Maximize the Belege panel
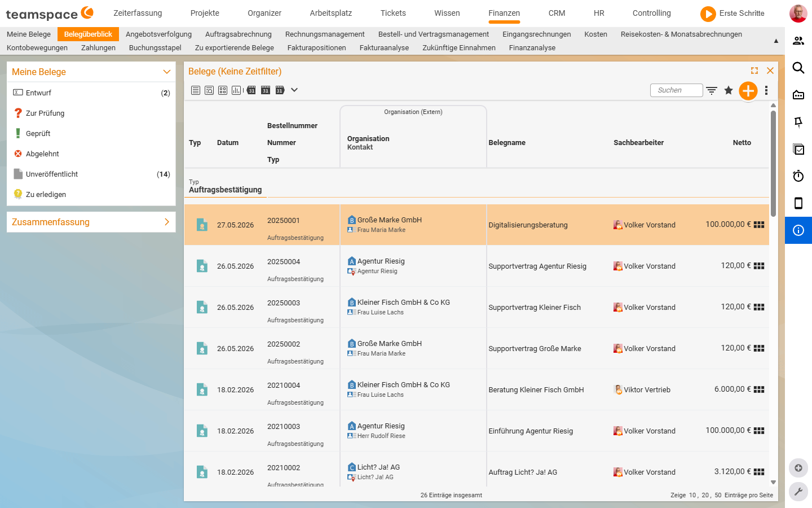This screenshot has width=812, height=508. click(x=754, y=71)
